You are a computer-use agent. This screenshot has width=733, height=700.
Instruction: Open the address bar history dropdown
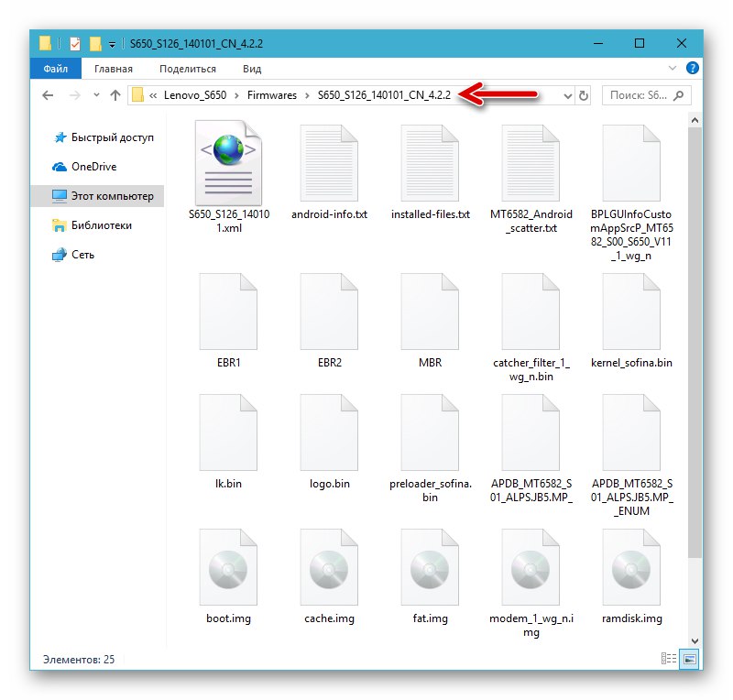[568, 95]
